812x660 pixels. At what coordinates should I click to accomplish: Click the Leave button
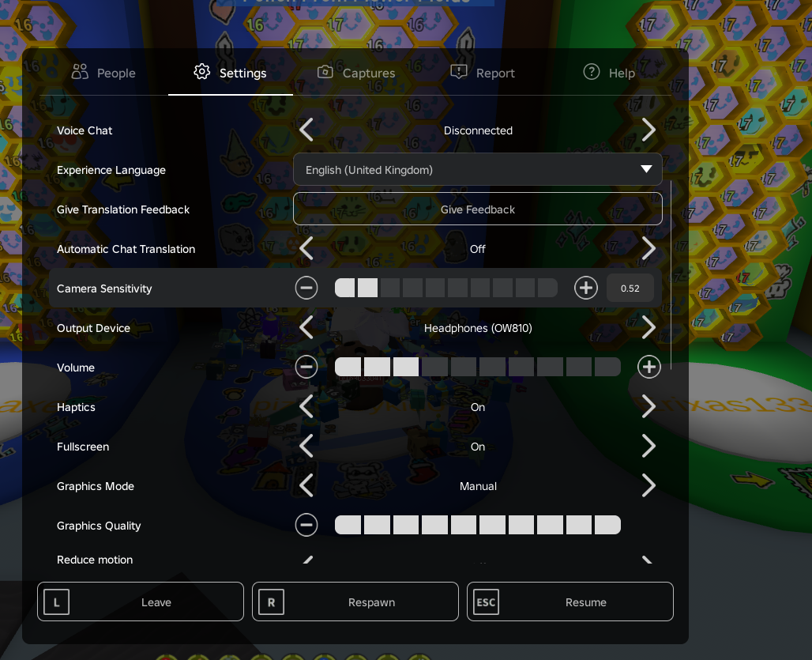141,602
